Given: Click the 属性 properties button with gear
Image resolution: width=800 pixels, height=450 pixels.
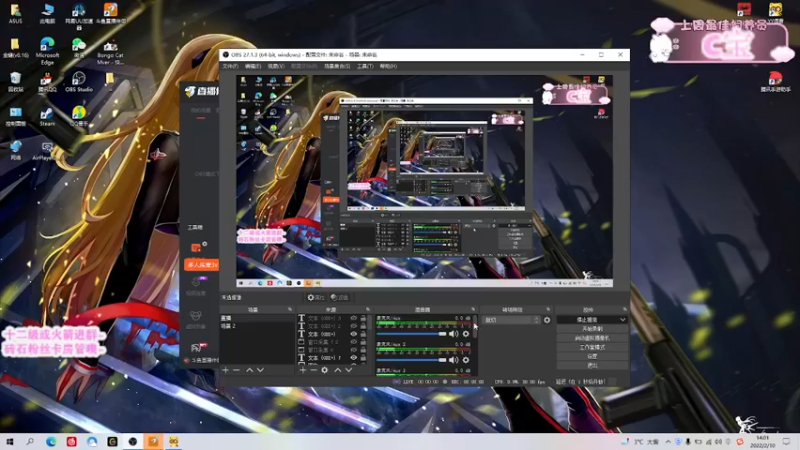Looking at the screenshot, I should click(x=315, y=297).
